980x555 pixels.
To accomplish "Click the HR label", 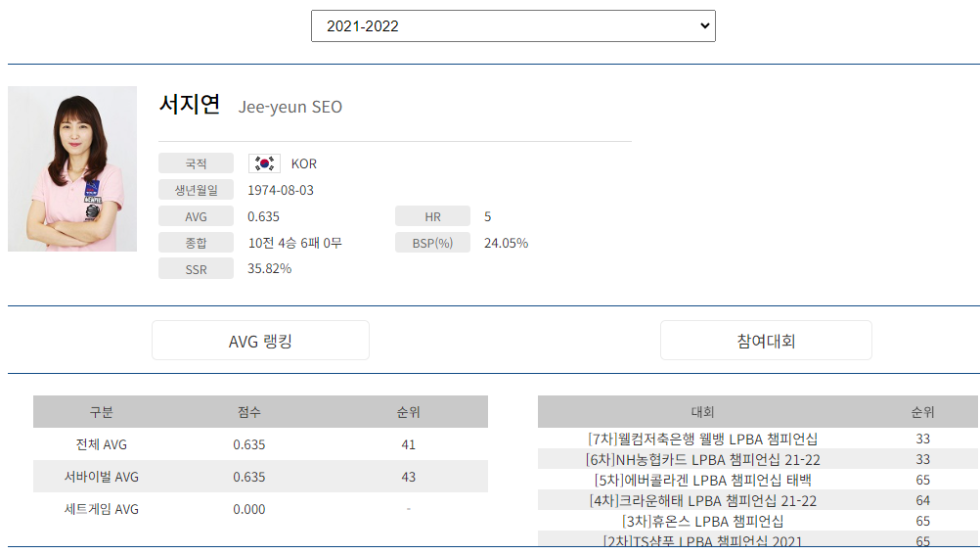I will click(432, 216).
